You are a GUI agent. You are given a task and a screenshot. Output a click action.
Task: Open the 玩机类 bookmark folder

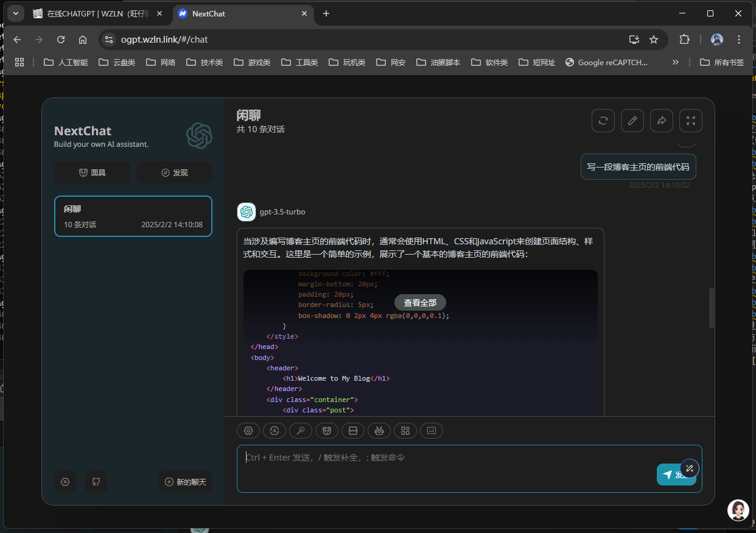click(347, 62)
